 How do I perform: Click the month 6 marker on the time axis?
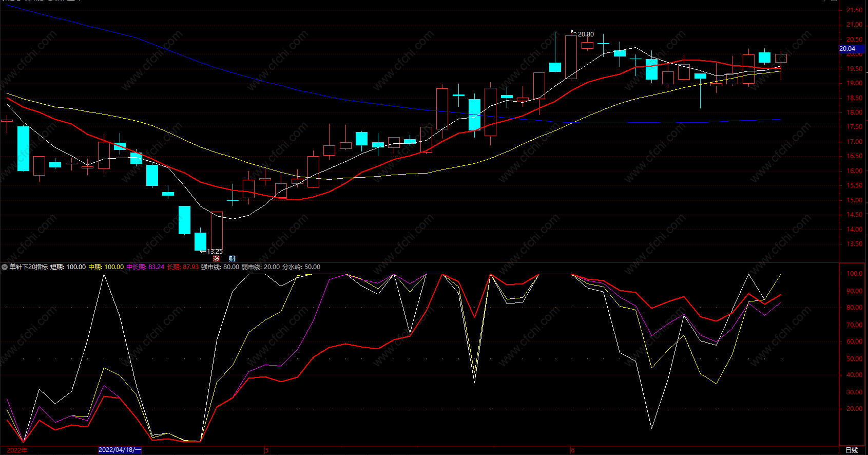[x=573, y=450]
